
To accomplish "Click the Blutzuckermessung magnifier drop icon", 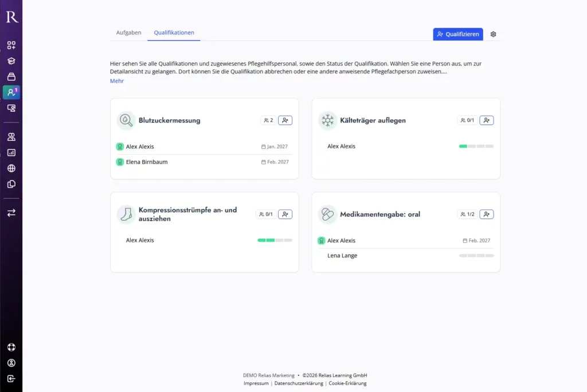I will click(126, 120).
